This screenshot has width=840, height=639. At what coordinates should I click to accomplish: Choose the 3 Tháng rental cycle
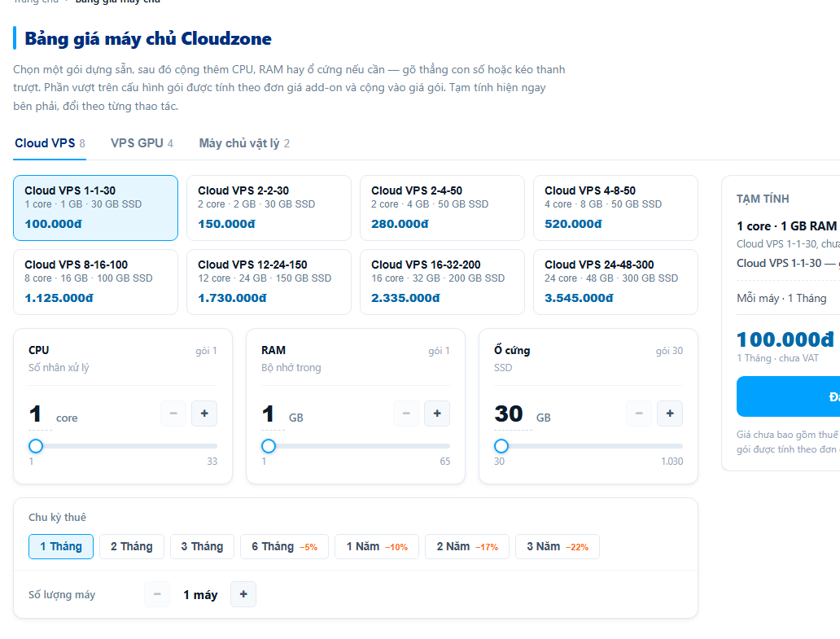(202, 546)
